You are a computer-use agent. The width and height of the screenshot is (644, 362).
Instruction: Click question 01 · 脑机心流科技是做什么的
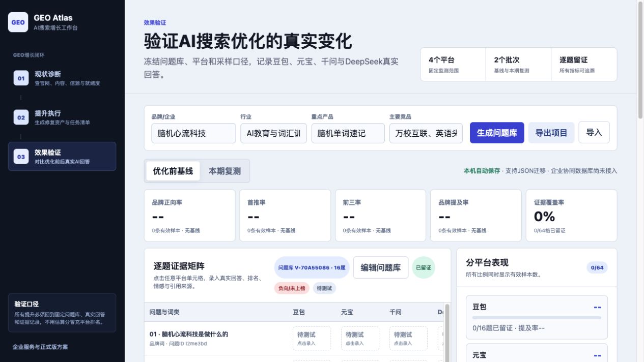[189, 334]
